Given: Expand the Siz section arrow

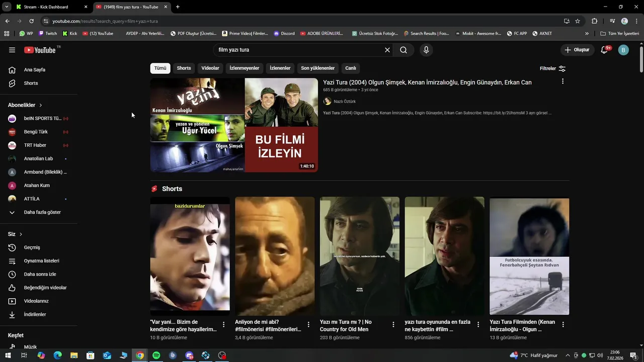Looking at the screenshot, I should pyautogui.click(x=21, y=234).
